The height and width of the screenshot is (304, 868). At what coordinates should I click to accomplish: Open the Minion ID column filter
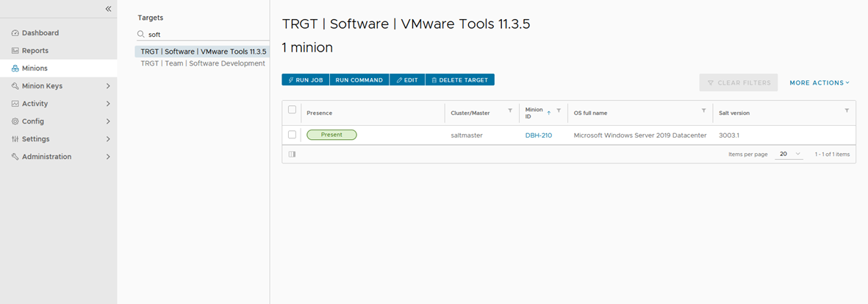(559, 110)
